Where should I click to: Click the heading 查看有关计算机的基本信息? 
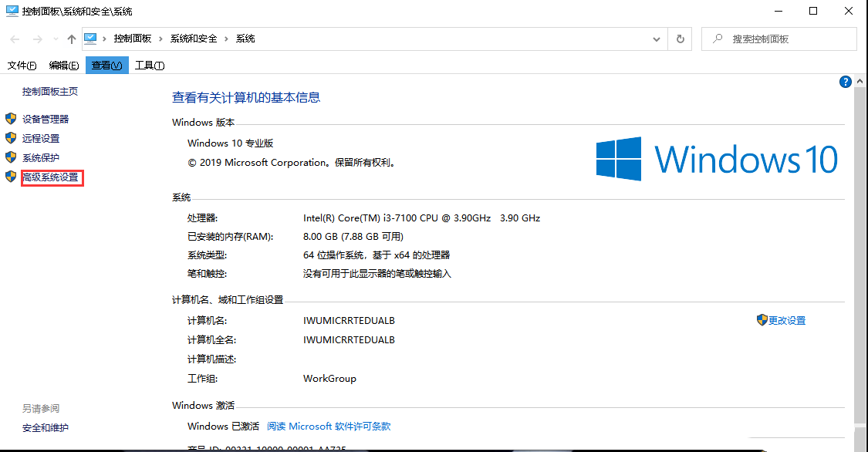[x=246, y=98]
